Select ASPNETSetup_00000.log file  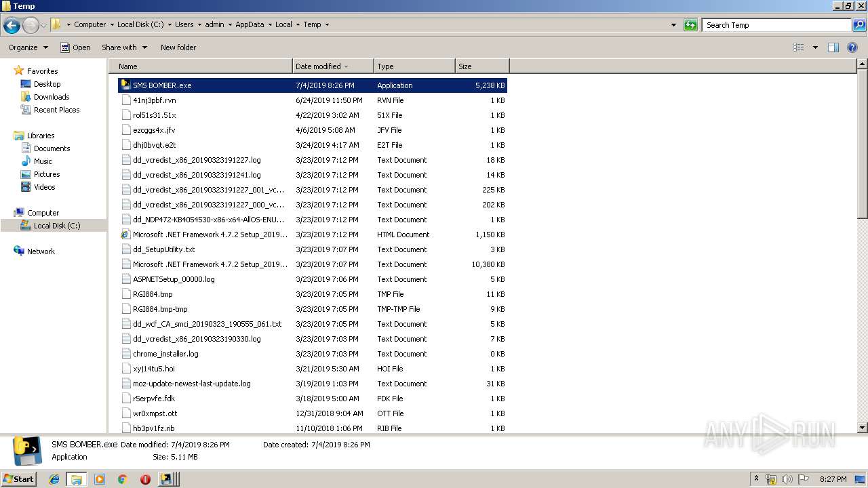point(174,279)
